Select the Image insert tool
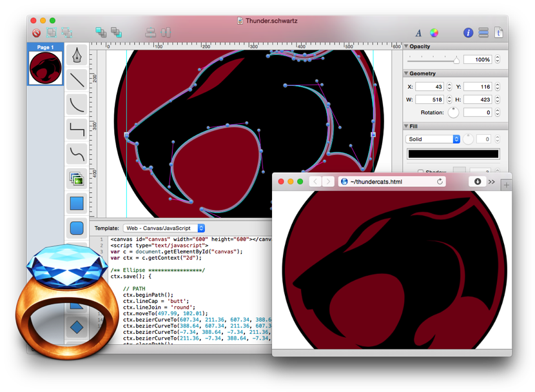 point(77,179)
